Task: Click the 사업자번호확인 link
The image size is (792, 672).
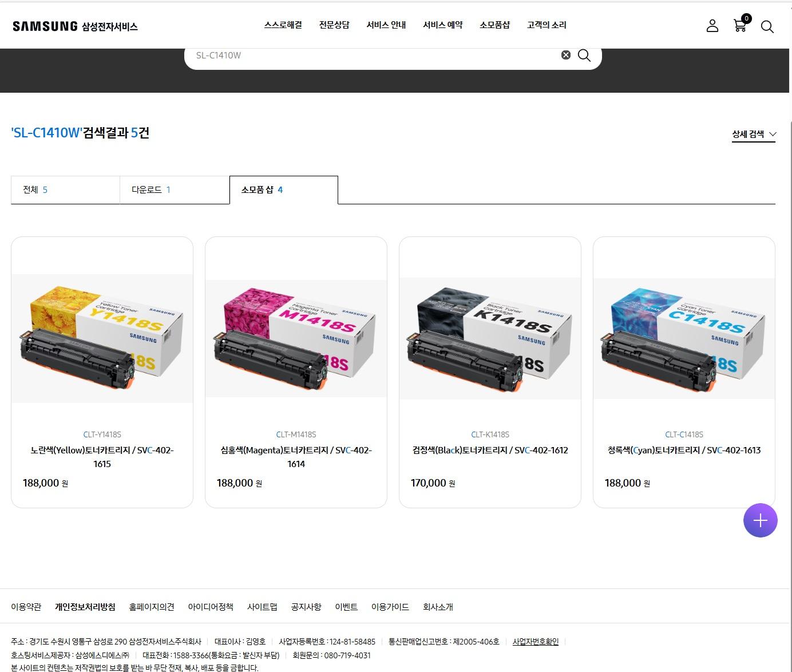Action: click(x=536, y=642)
